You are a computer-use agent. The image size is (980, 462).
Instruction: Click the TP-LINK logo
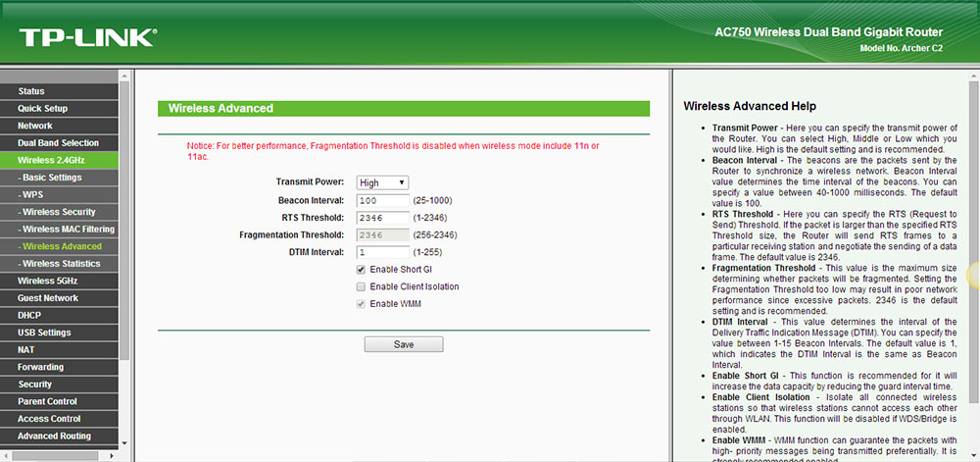87,37
